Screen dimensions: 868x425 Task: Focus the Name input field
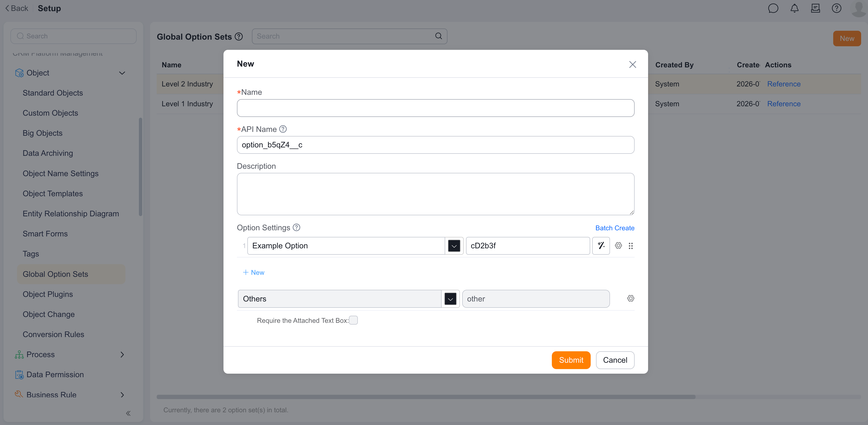(435, 108)
